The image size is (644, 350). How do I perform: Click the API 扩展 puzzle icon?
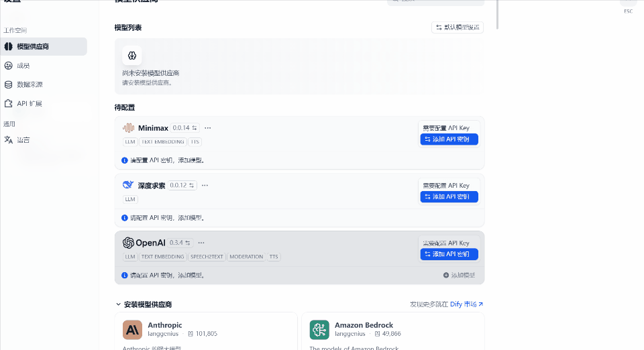pyautogui.click(x=8, y=103)
